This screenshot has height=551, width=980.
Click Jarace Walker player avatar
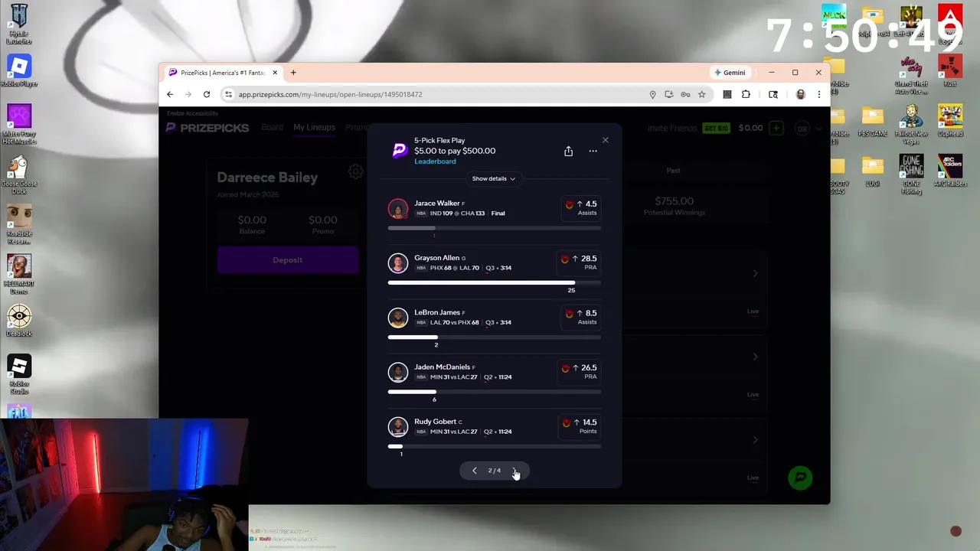pos(398,209)
